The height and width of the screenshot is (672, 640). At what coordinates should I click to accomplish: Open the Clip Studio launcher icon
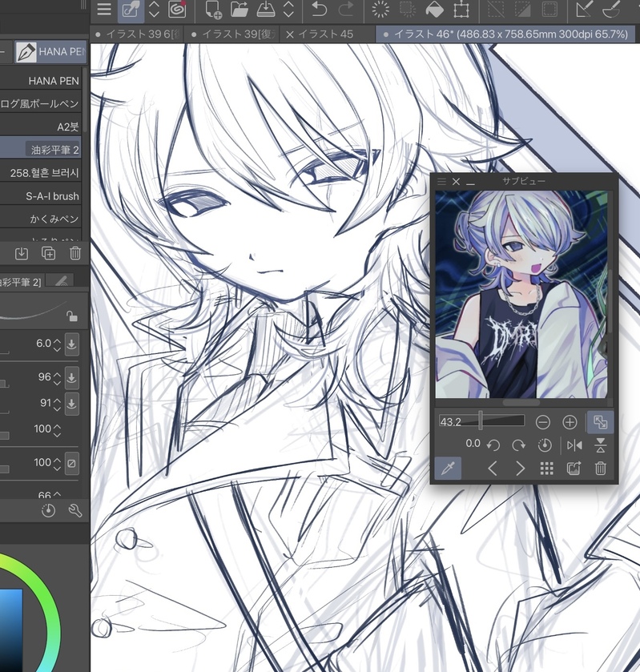click(x=177, y=9)
